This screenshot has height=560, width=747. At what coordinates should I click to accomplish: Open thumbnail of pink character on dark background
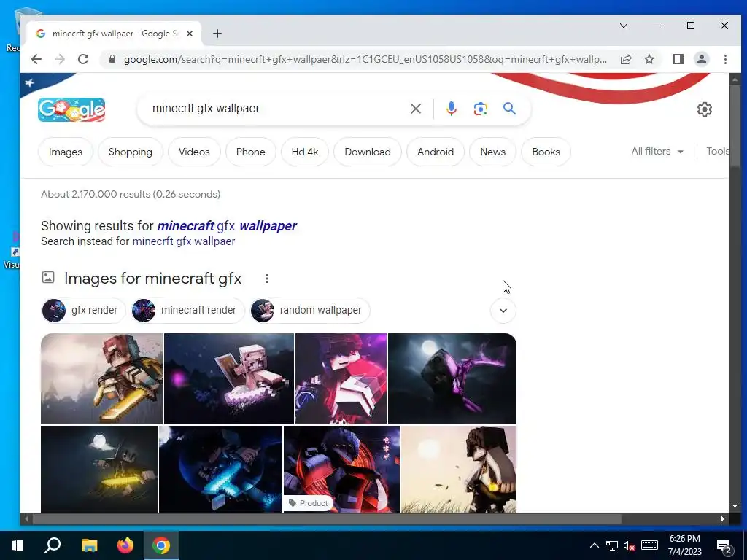[x=228, y=378]
